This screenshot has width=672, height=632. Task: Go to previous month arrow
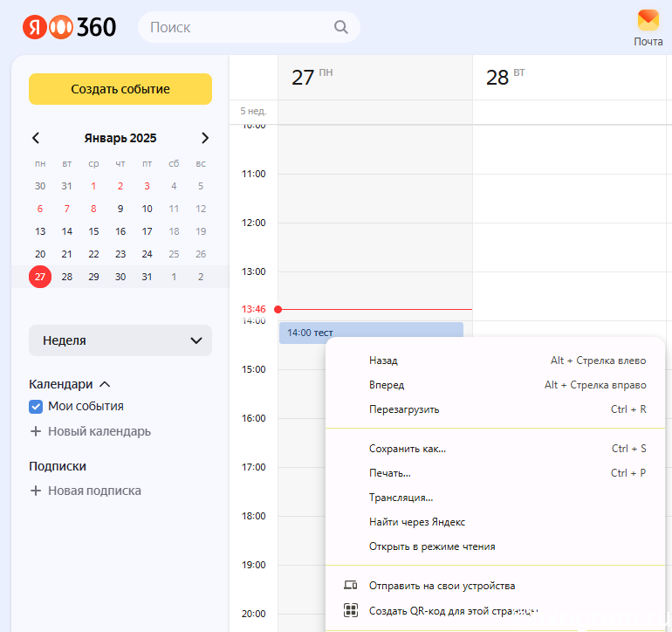click(36, 138)
